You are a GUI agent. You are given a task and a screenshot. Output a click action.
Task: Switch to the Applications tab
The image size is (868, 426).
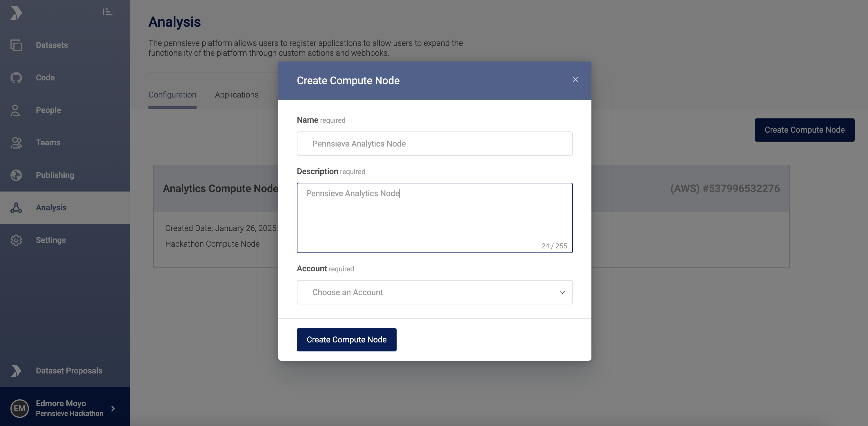tap(237, 95)
